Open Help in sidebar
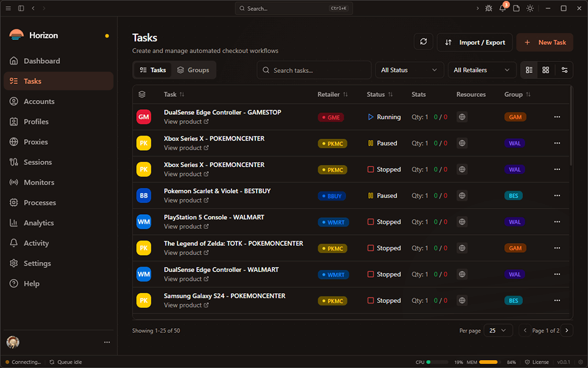 point(59,283)
